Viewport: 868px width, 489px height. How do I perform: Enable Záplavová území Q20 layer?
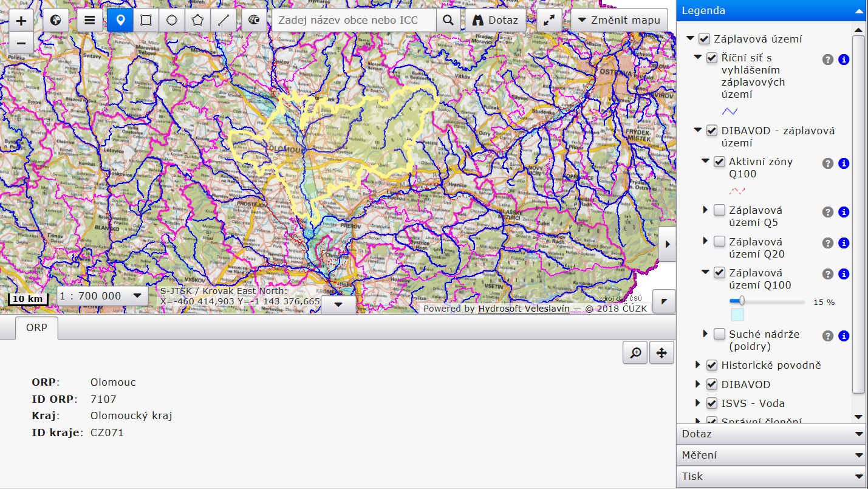[x=719, y=241]
